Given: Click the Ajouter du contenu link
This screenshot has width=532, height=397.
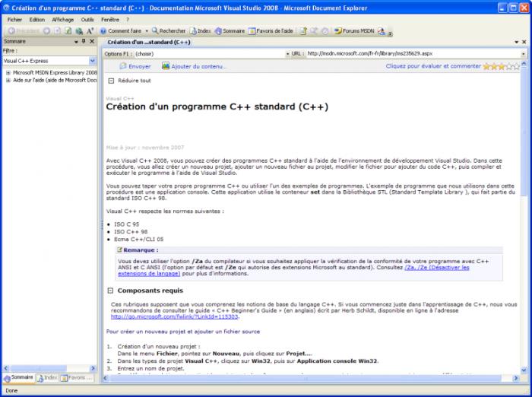Looking at the screenshot, I should point(198,67).
